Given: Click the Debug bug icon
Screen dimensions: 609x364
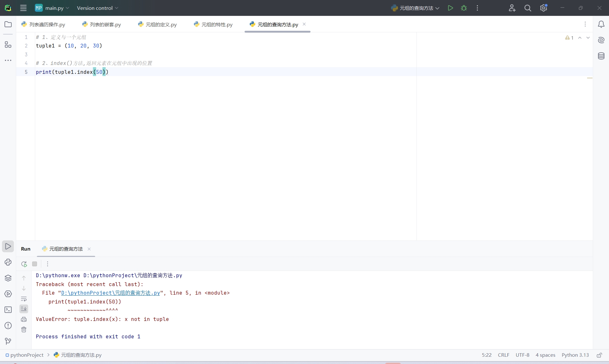Looking at the screenshot, I should (464, 8).
